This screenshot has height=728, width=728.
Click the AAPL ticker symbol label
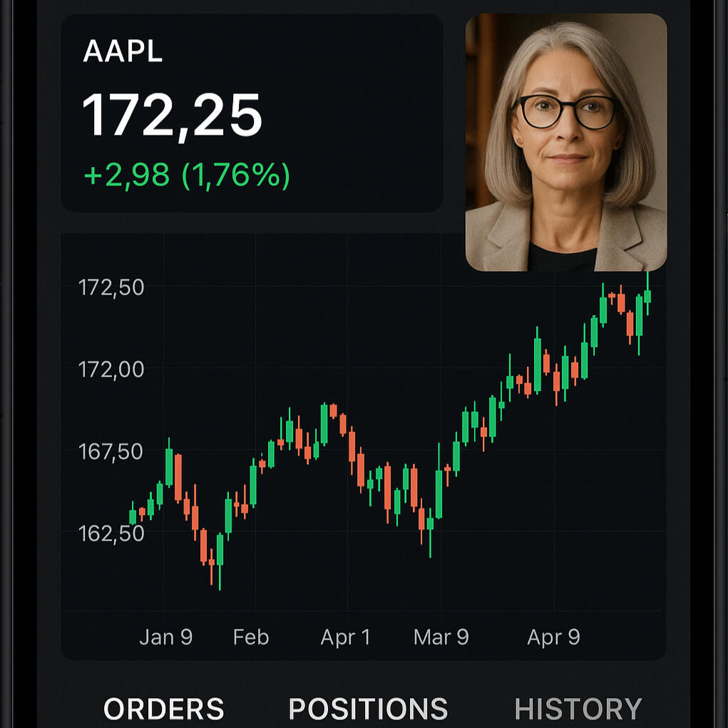[x=123, y=51]
